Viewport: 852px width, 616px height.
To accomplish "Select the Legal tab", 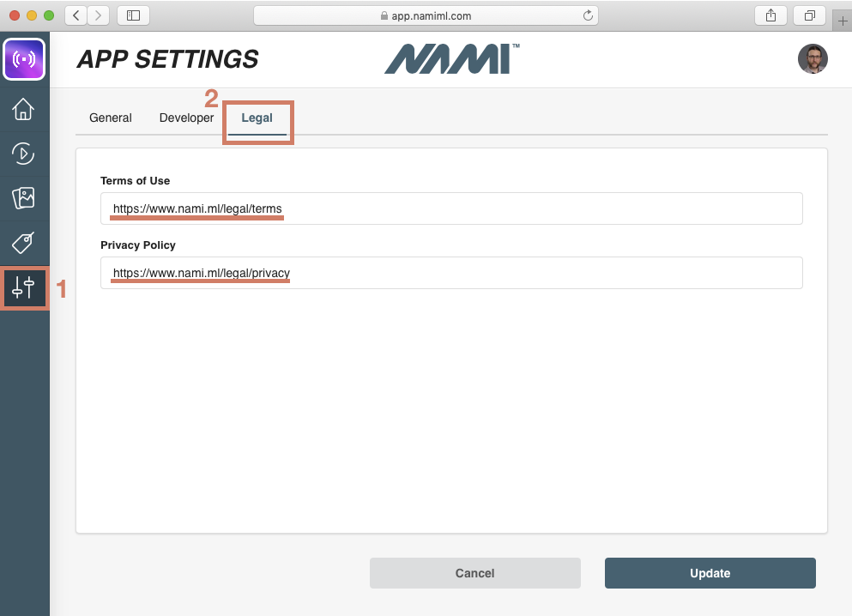I will [257, 118].
